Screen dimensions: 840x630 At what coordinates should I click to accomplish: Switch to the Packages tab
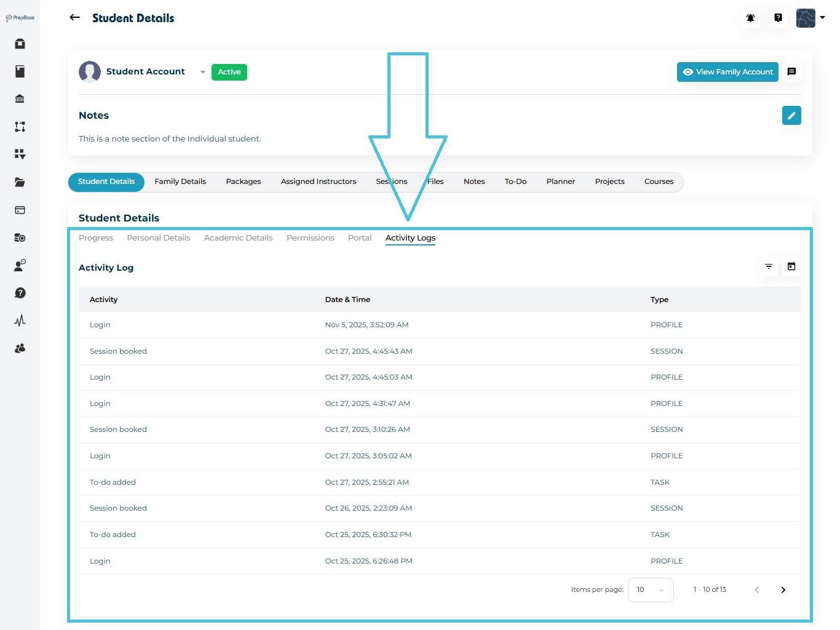244,181
